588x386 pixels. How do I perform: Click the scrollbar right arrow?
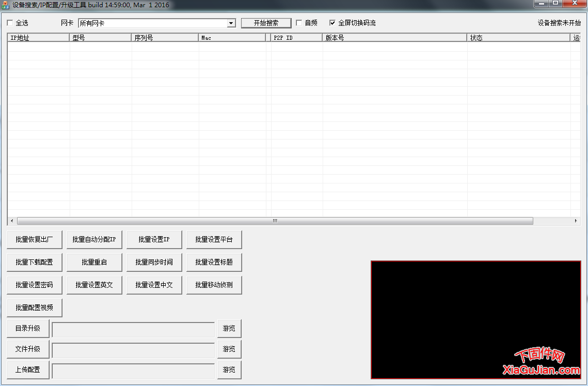576,221
